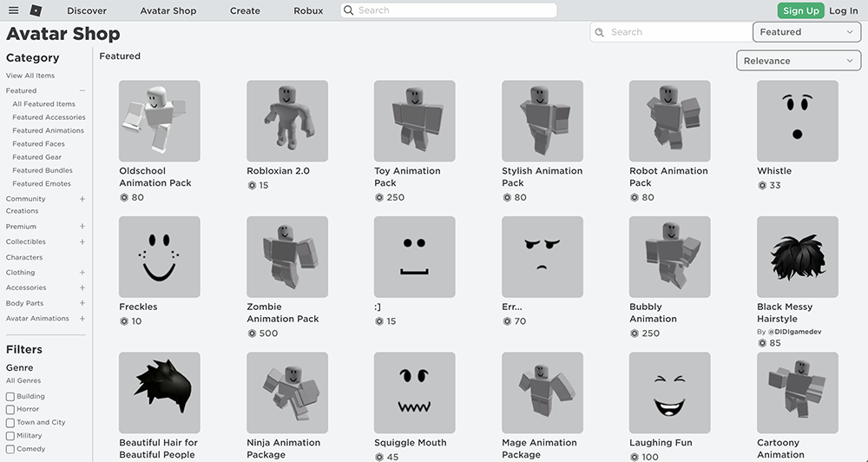Image resolution: width=868 pixels, height=462 pixels.
Task: Open the Toy Animation Pack thumbnail
Action: click(x=415, y=121)
